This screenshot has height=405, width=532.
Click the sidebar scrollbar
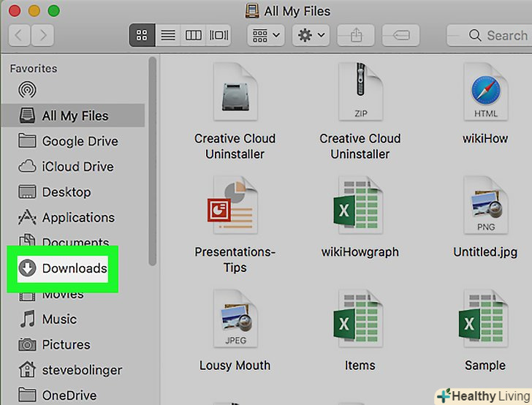[152, 161]
